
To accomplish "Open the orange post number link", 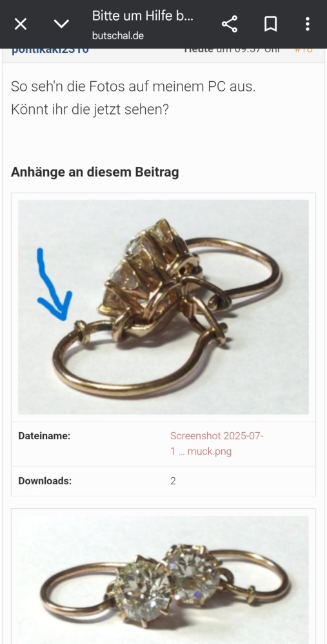I will pyautogui.click(x=304, y=51).
